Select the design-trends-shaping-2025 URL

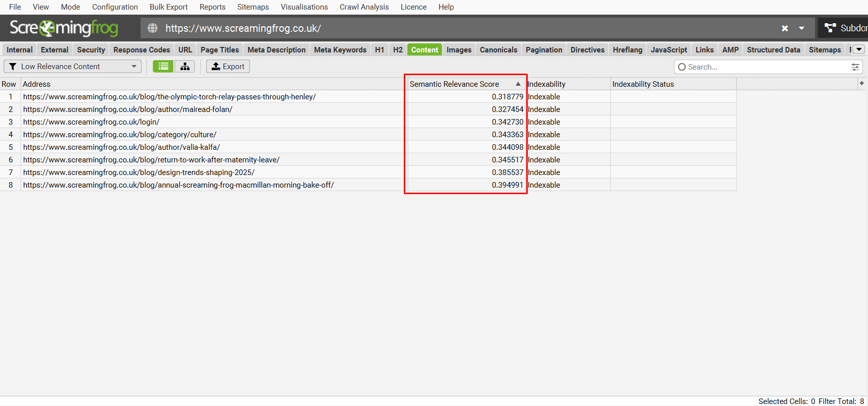click(x=139, y=172)
